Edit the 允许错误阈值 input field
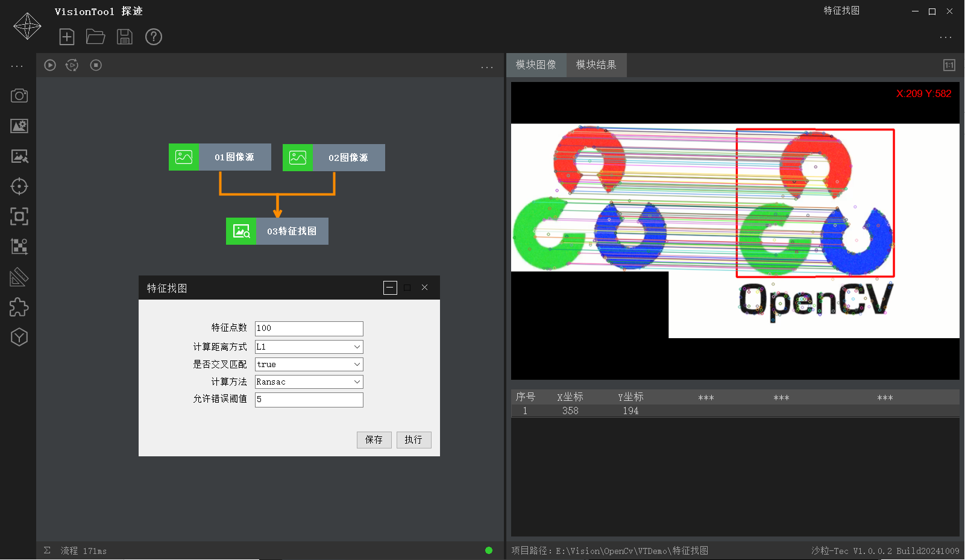This screenshot has width=965, height=560. tap(309, 400)
